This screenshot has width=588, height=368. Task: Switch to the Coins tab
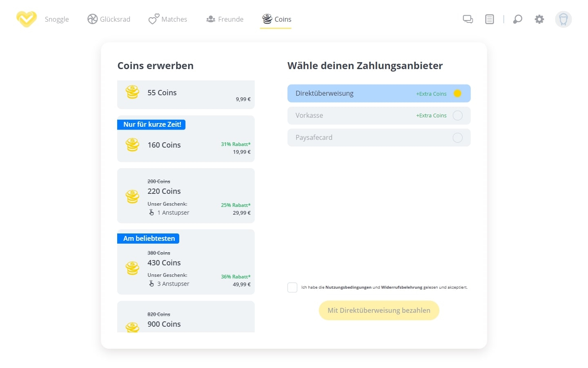276,19
